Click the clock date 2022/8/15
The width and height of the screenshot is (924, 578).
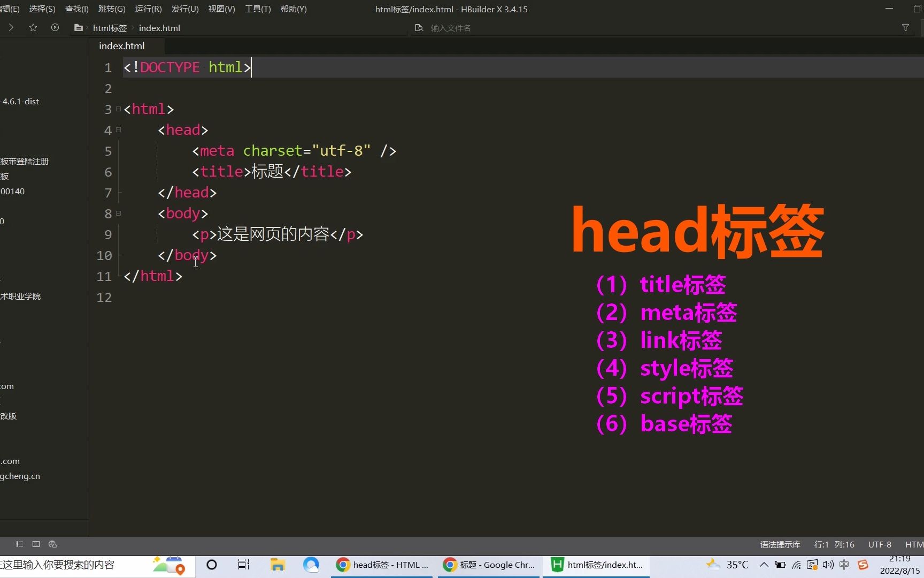[x=900, y=571]
